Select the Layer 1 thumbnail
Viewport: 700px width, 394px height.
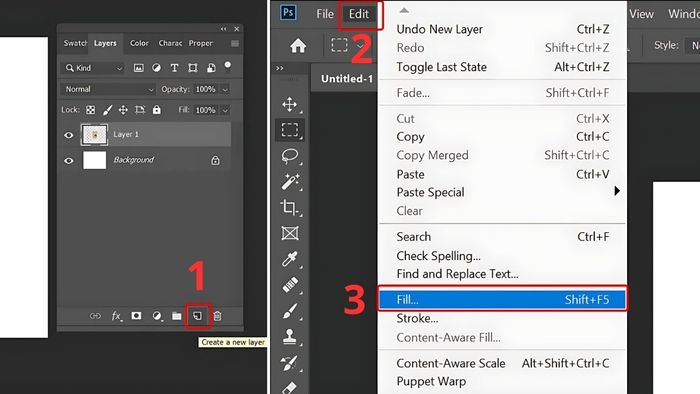(x=94, y=134)
